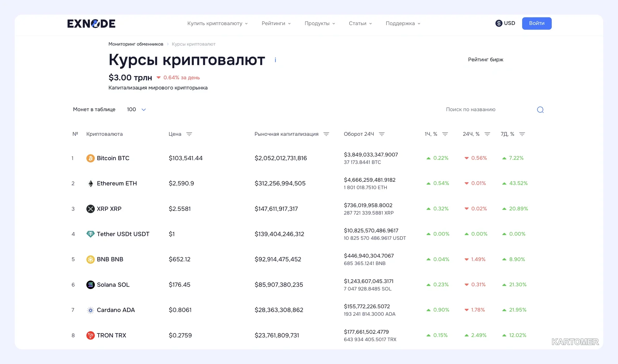Expand the Поддержка dropdown menu
618x364 pixels.
403,24
